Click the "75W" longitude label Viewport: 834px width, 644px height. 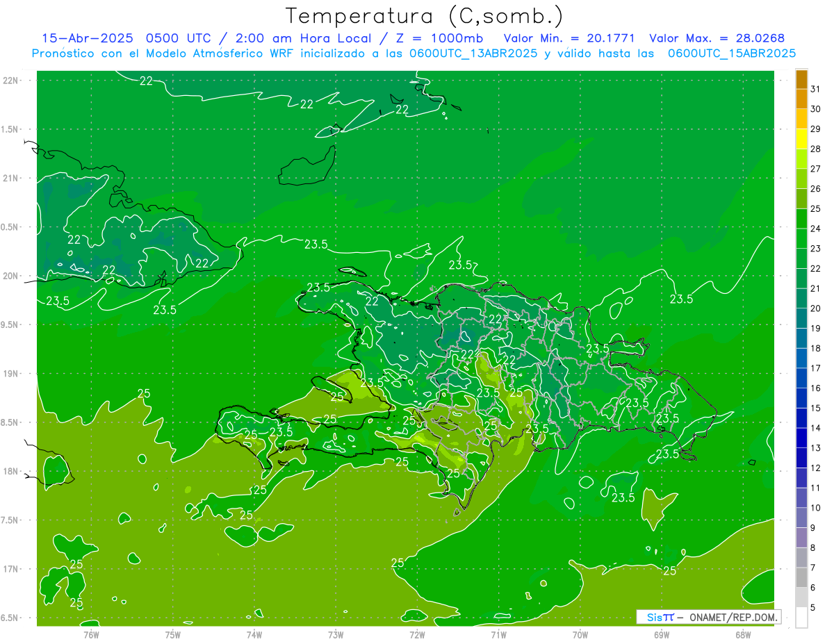(172, 634)
